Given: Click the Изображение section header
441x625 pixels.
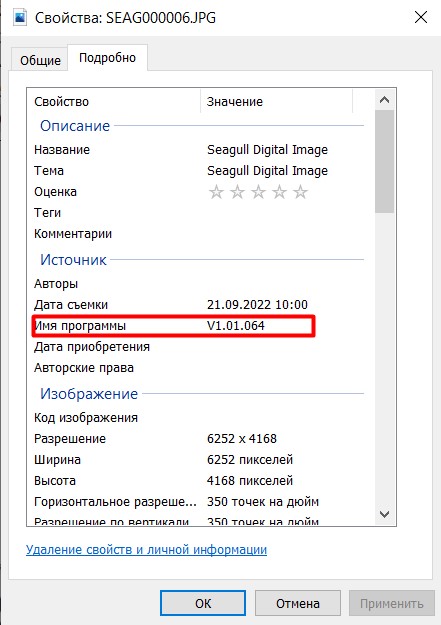Looking at the screenshot, I should tap(89, 394).
